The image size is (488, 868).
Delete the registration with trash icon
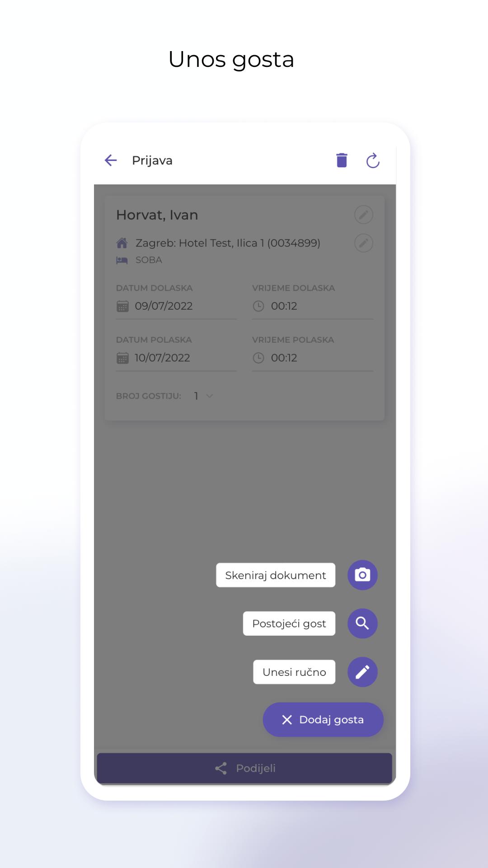(x=342, y=160)
